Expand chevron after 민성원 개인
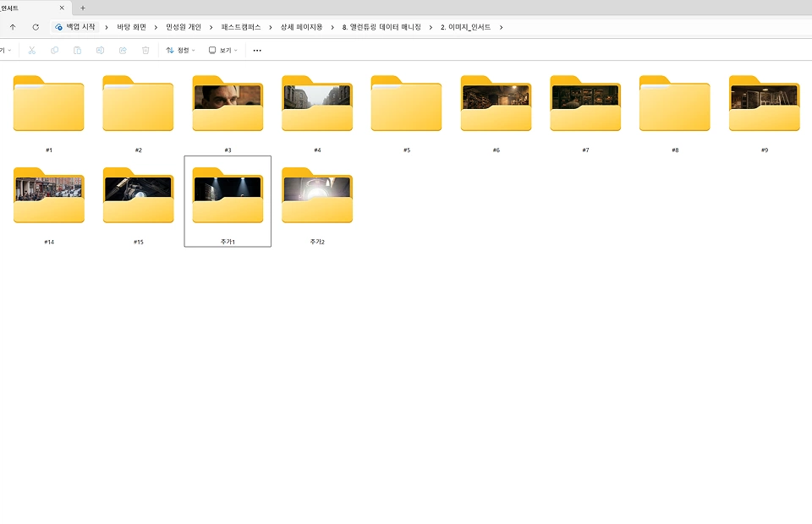 (211, 27)
